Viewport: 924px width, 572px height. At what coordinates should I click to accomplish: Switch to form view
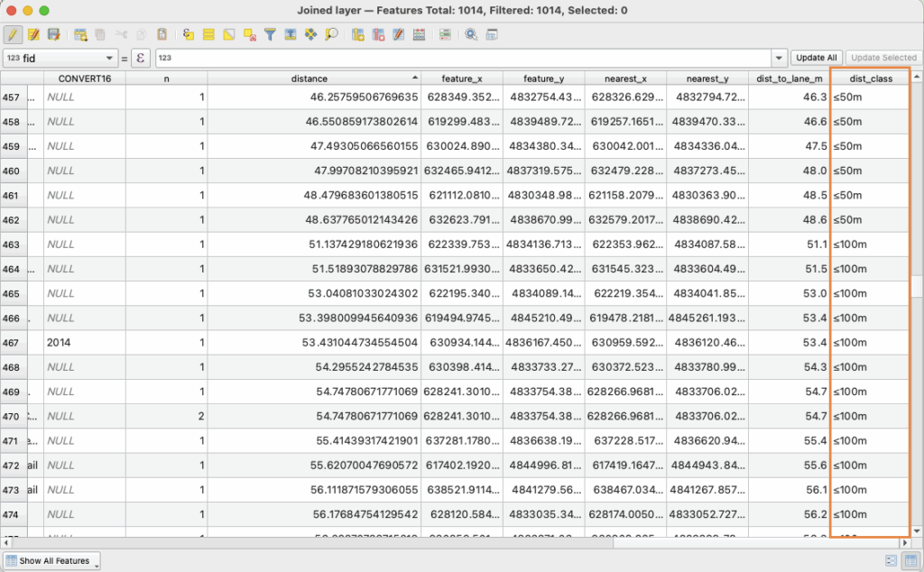pyautogui.click(x=891, y=561)
